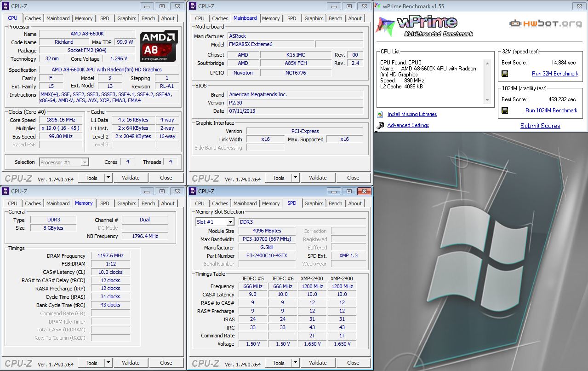Close the SPD CPU-Z window with red X
588x371 pixels.
[364, 191]
